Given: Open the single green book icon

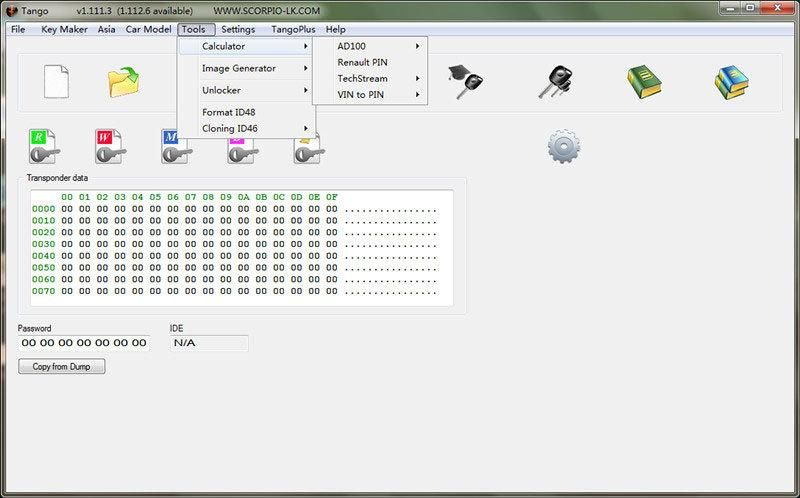Looking at the screenshot, I should pos(644,82).
